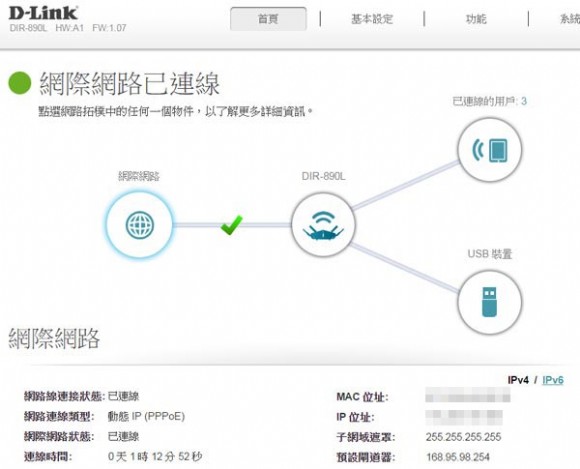Click the 點選網路拓樸 instruction sentence
580x469 pixels.
pos(175,111)
